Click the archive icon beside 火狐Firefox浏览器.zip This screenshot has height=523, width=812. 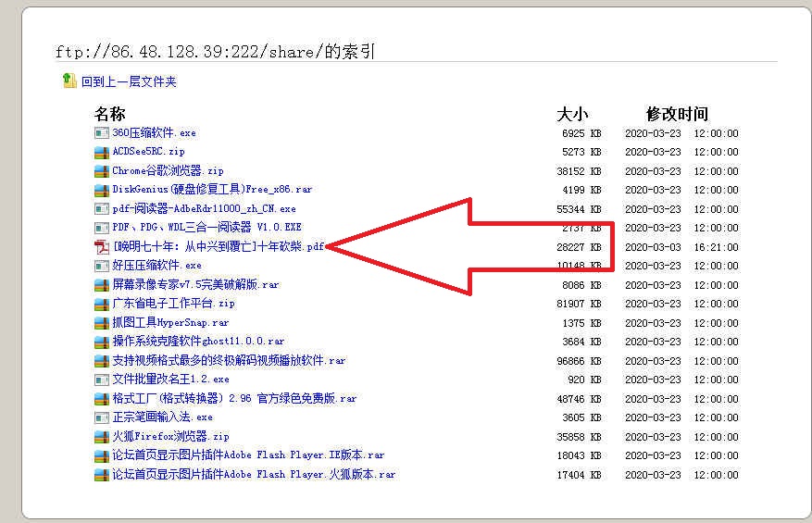point(101,437)
